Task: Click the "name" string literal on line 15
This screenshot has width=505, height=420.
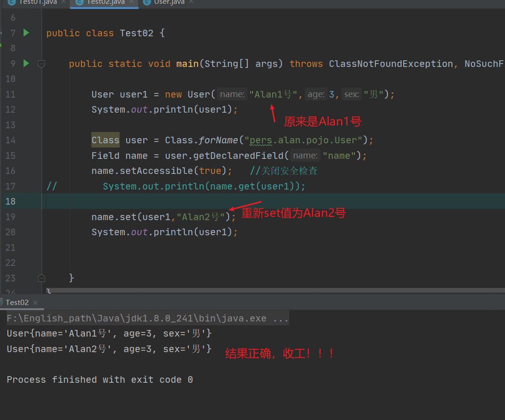Action: coord(339,156)
